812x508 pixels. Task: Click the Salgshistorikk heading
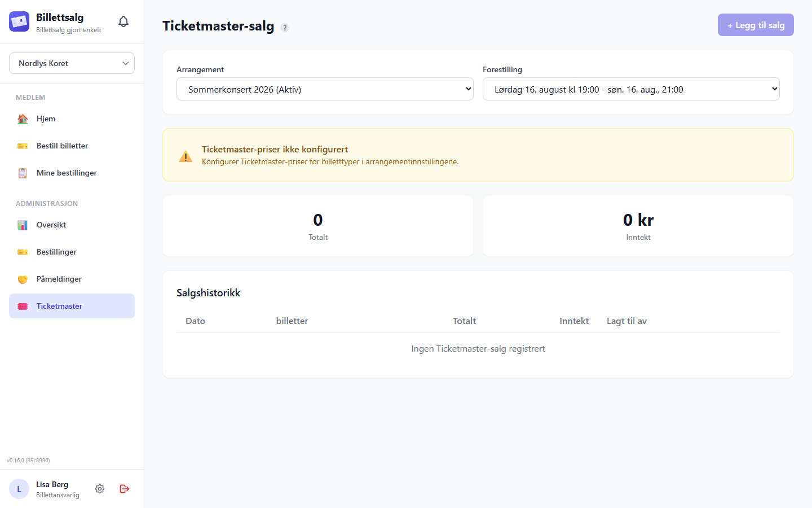(208, 293)
